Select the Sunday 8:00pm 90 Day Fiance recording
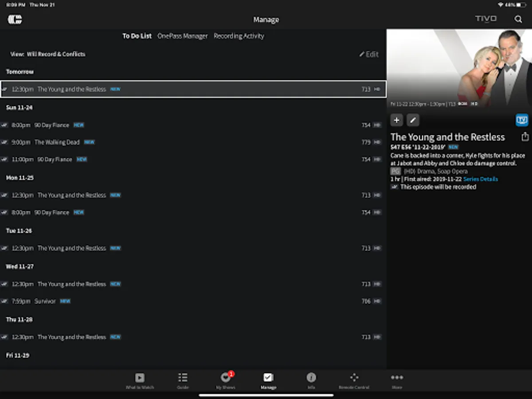 pos(193,125)
